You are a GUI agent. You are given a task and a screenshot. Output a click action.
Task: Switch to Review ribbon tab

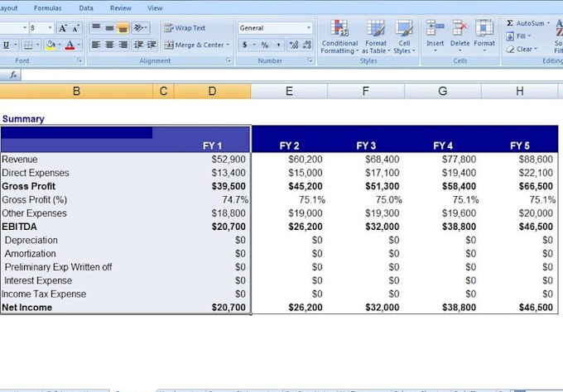(121, 8)
